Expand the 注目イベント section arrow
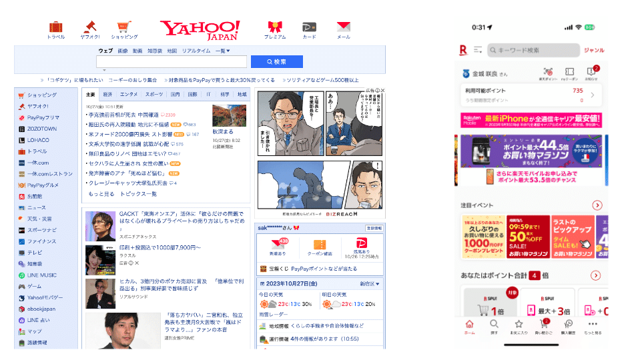 597,205
